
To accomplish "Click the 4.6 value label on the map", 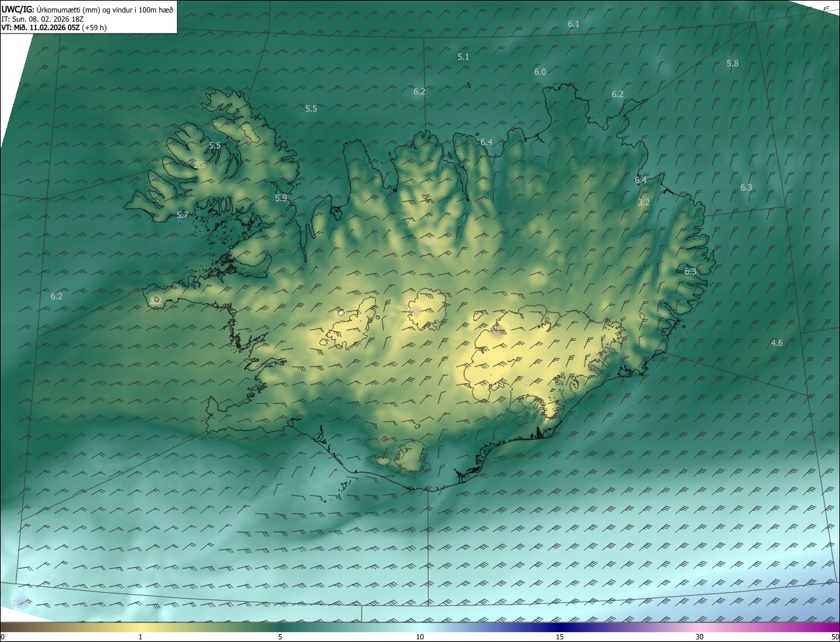I will (x=776, y=343).
